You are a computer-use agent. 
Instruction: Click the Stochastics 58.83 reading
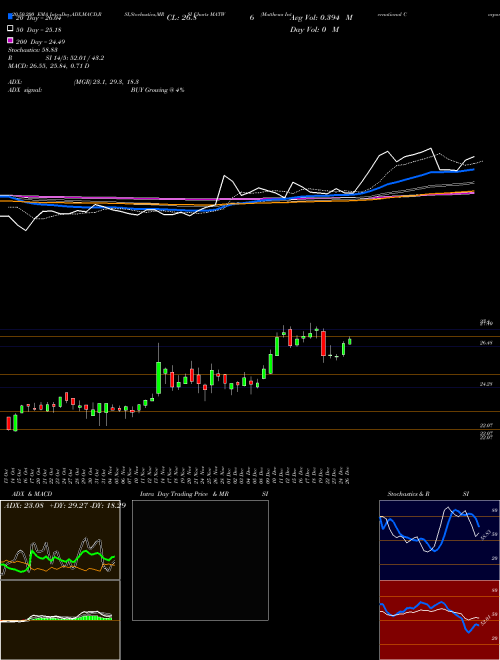(x=33, y=50)
